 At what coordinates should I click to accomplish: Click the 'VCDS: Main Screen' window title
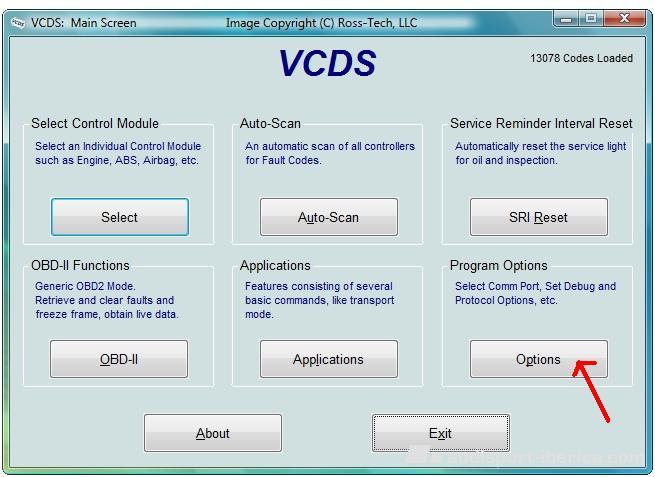(x=84, y=23)
